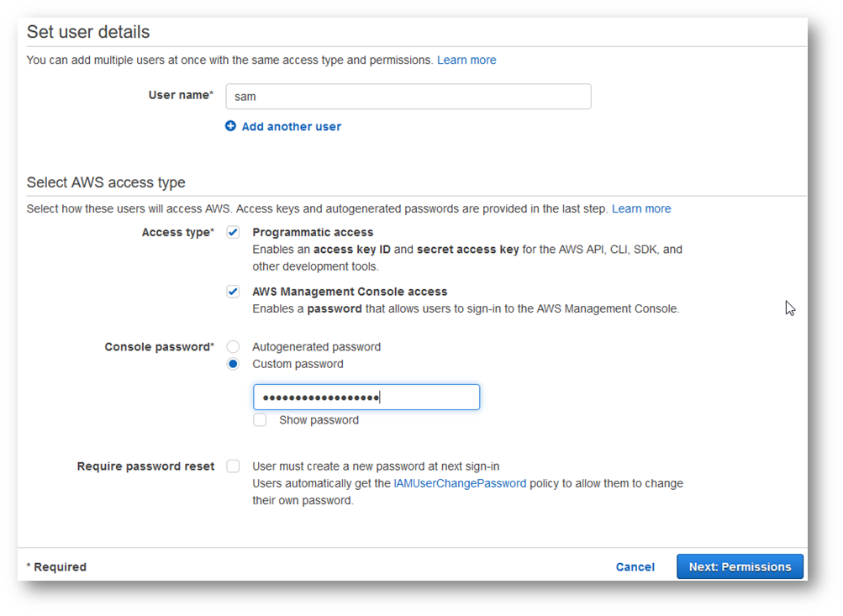The image size is (843, 616).
Task: Select the Custom password radio button
Action: pyautogui.click(x=233, y=364)
